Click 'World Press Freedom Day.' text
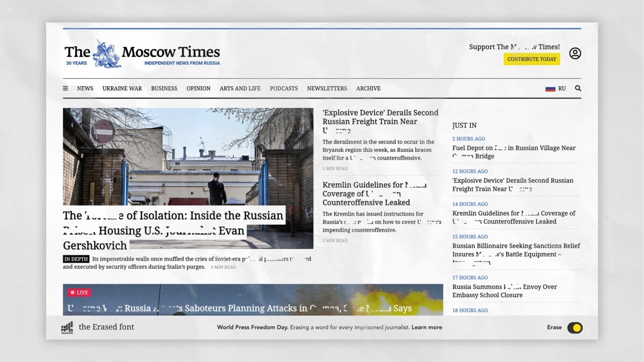644x362 pixels. [253, 327]
